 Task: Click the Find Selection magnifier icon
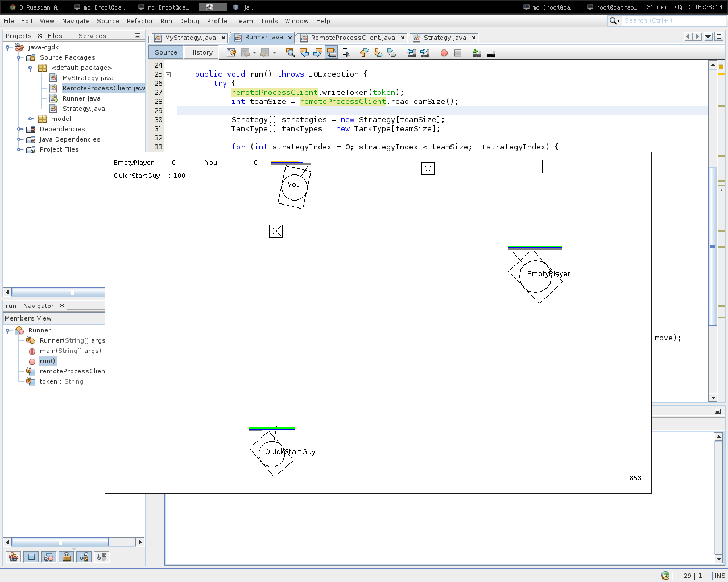tap(290, 53)
